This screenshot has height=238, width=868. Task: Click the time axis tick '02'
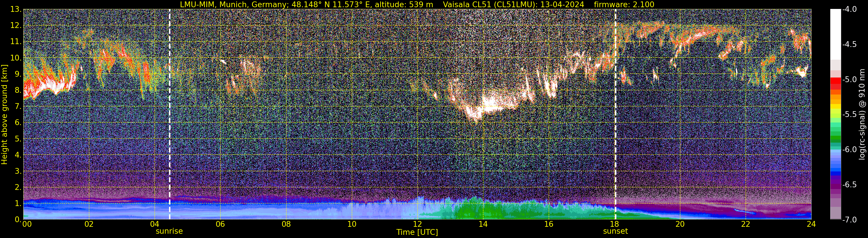(89, 224)
